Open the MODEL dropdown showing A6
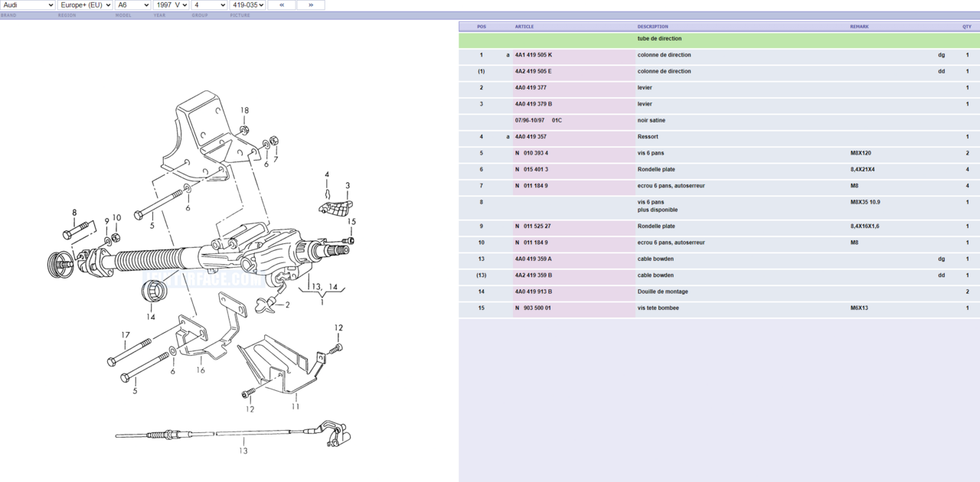Image resolution: width=980 pixels, height=482 pixels. tap(132, 5)
